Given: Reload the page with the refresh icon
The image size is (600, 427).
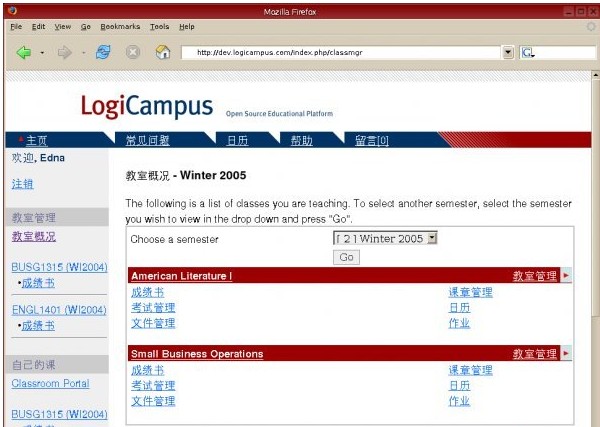Looking at the screenshot, I should click(x=103, y=52).
